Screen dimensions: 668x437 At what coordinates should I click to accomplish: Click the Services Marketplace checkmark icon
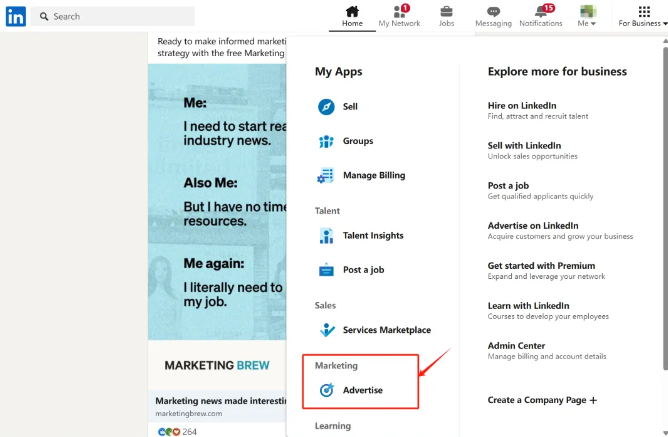[x=327, y=330]
